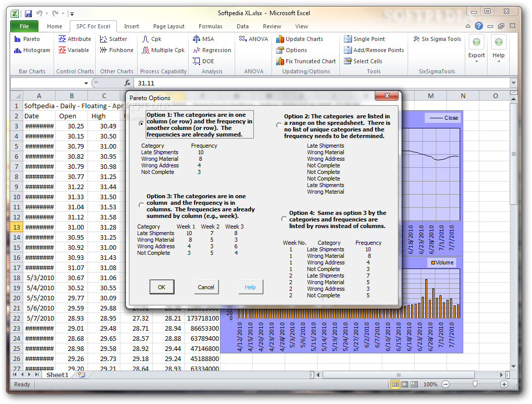Create a Fishbone diagram
This screenshot has height=404, width=532.
click(x=116, y=50)
